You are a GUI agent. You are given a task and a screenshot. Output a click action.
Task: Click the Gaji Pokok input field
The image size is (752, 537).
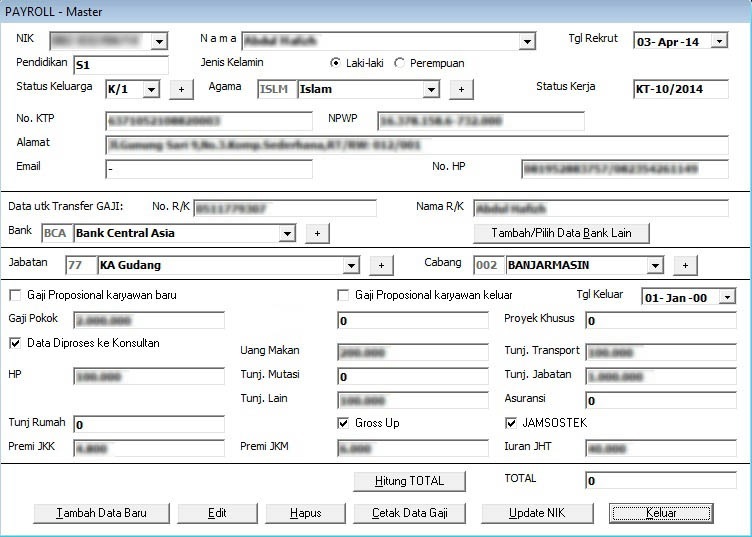coord(149,321)
